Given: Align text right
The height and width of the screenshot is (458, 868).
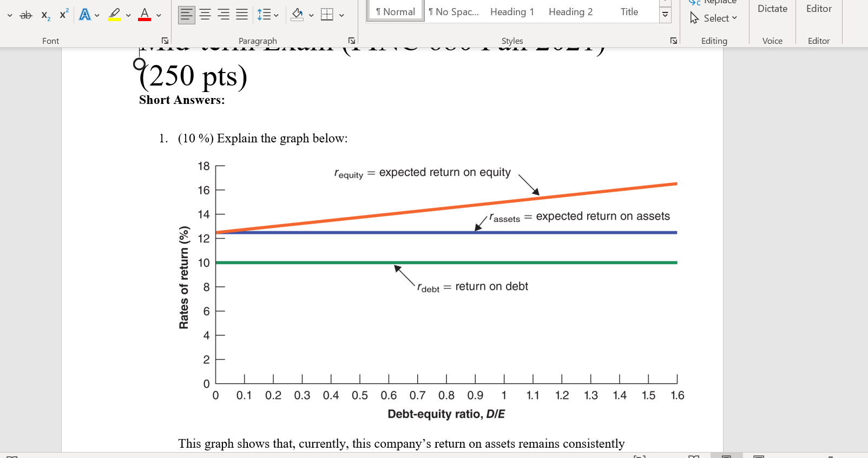Looking at the screenshot, I should click(223, 15).
